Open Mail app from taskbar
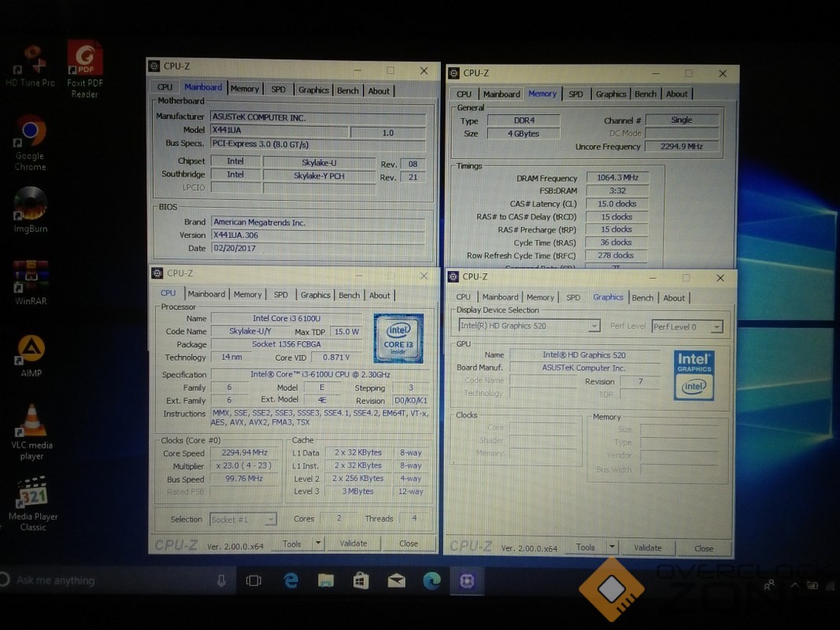The image size is (840, 630). [x=397, y=580]
